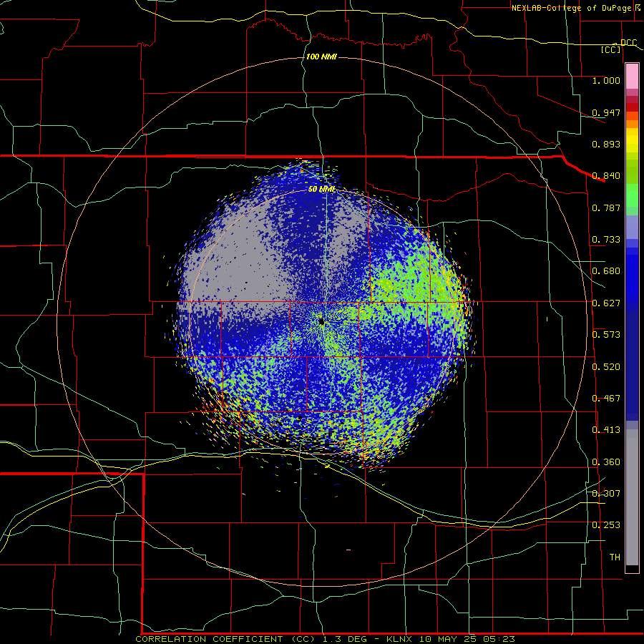644x644 pixels.
Task: Click the 0.307 legend value
Action: (606, 494)
